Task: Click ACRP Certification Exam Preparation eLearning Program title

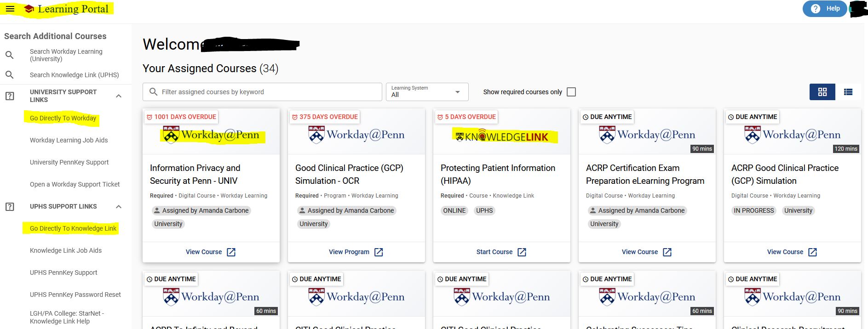Action: 645,175
